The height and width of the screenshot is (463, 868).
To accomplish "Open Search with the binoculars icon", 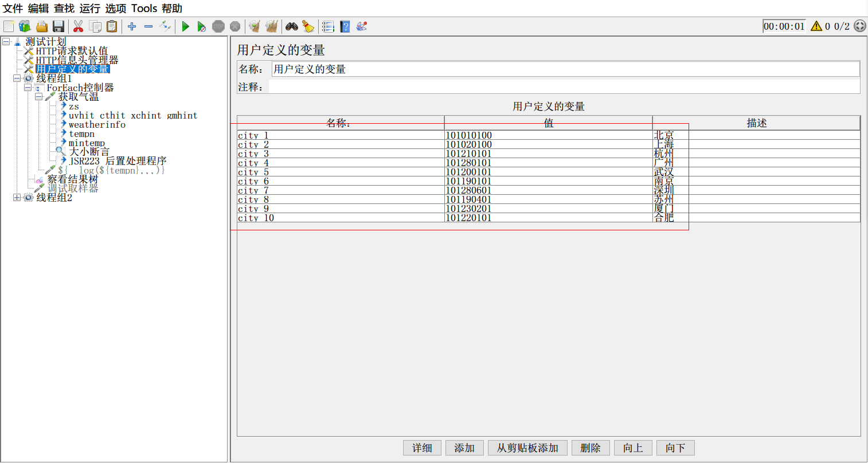I will coord(292,26).
